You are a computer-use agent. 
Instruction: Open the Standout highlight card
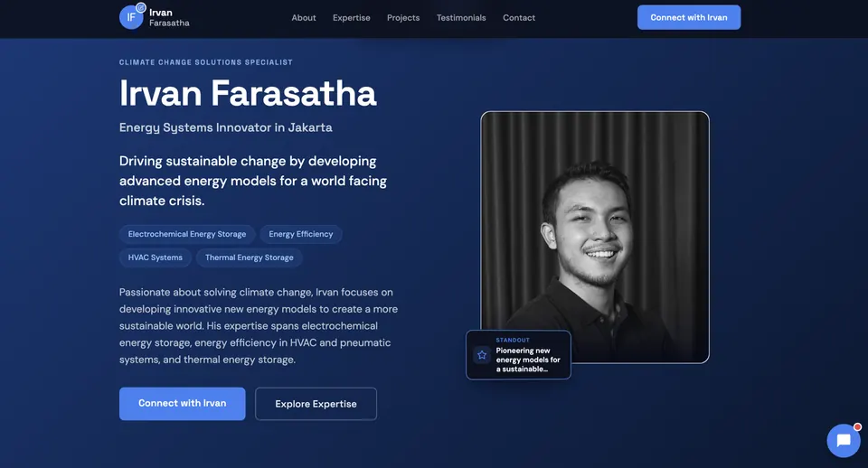coord(518,354)
